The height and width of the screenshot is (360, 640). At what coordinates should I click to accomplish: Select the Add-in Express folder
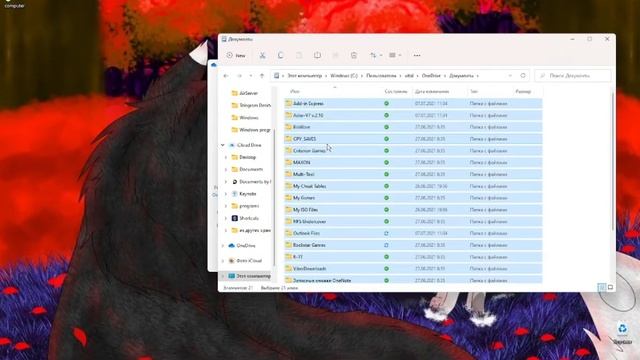413,103
